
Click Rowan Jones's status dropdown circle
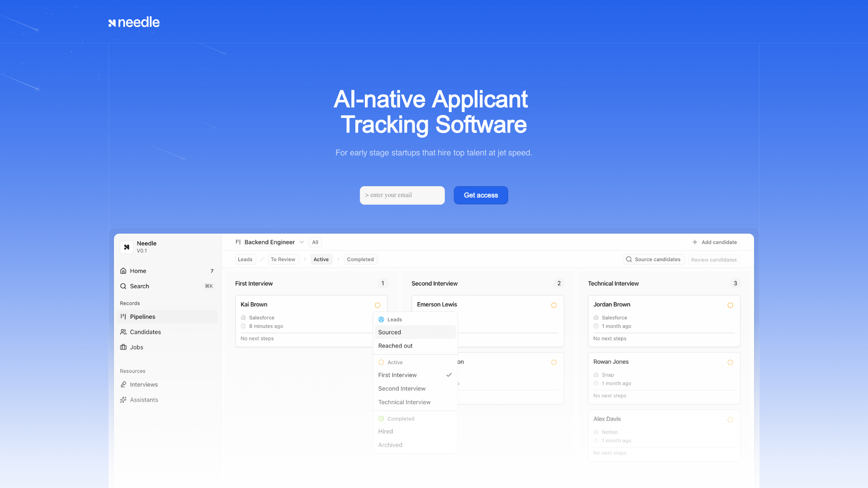730,362
